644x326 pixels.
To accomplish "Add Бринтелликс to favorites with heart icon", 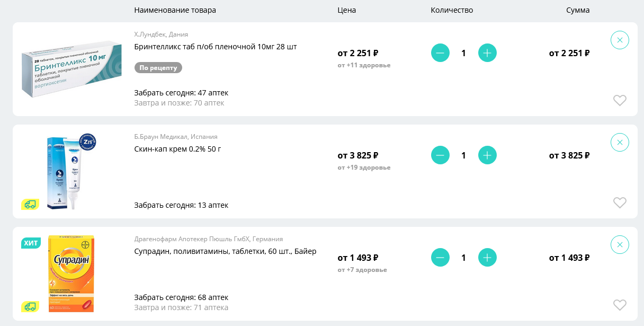I will tap(620, 100).
